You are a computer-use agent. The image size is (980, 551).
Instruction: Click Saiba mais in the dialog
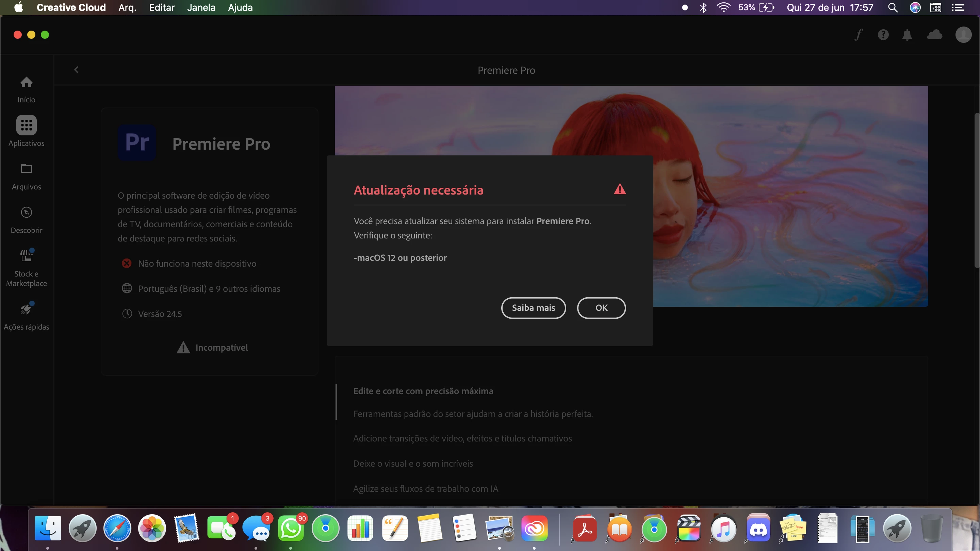coord(533,307)
